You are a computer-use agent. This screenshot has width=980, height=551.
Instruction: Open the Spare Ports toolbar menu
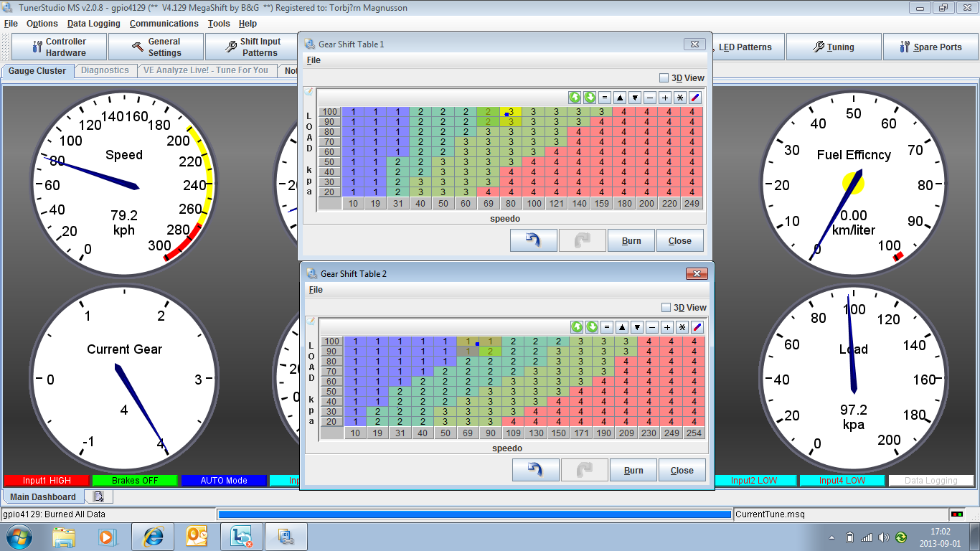click(x=930, y=47)
